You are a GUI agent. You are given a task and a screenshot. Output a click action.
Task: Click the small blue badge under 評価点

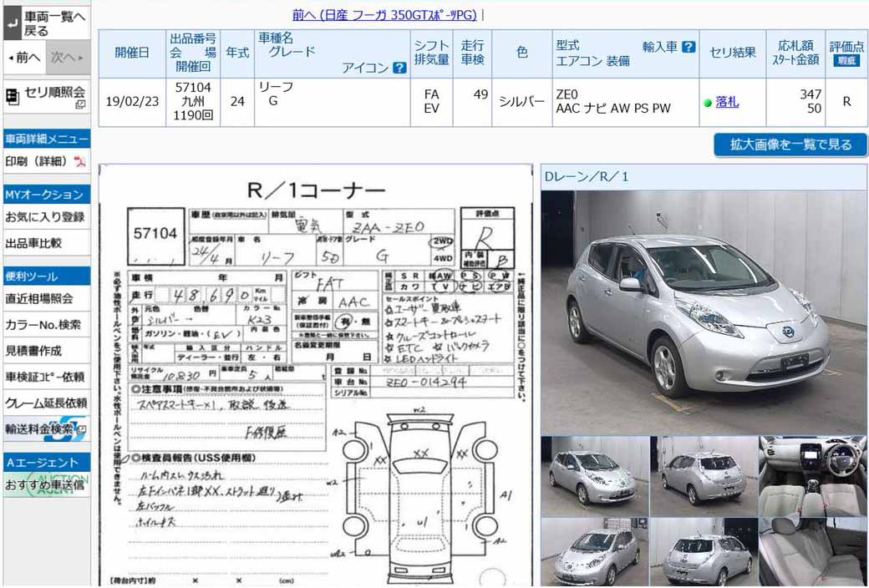click(846, 60)
